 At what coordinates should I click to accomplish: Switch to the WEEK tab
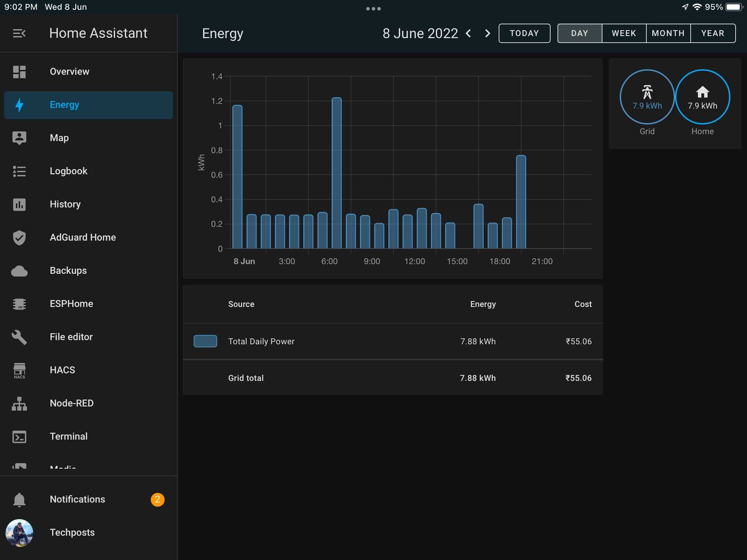(623, 33)
